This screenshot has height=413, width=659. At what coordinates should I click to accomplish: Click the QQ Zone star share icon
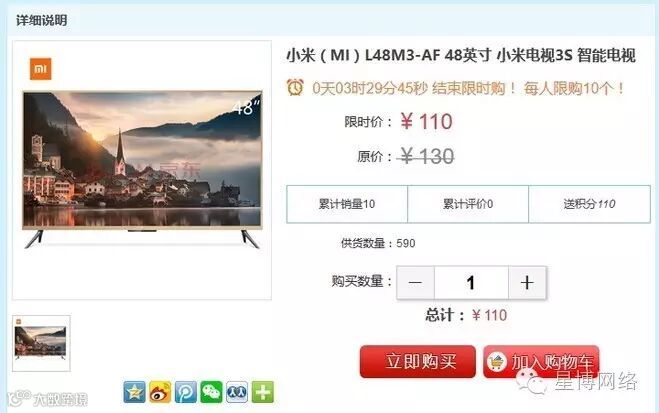point(134,392)
